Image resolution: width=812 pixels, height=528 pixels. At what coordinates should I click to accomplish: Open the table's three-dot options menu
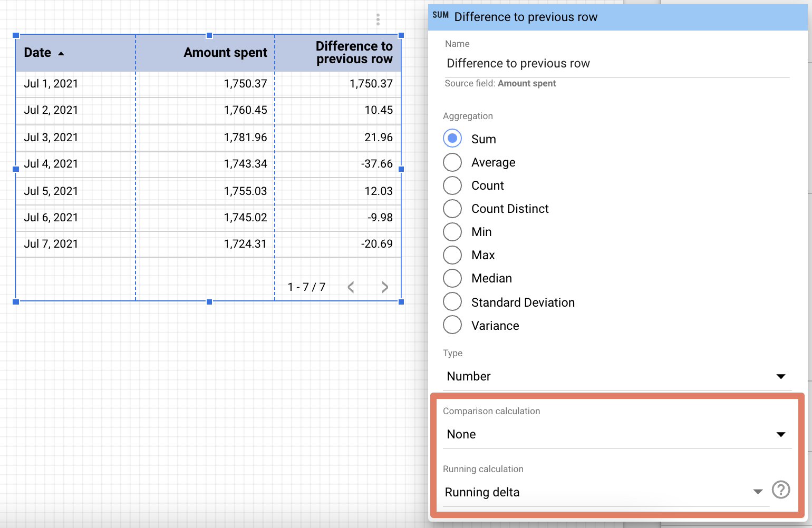point(378,19)
